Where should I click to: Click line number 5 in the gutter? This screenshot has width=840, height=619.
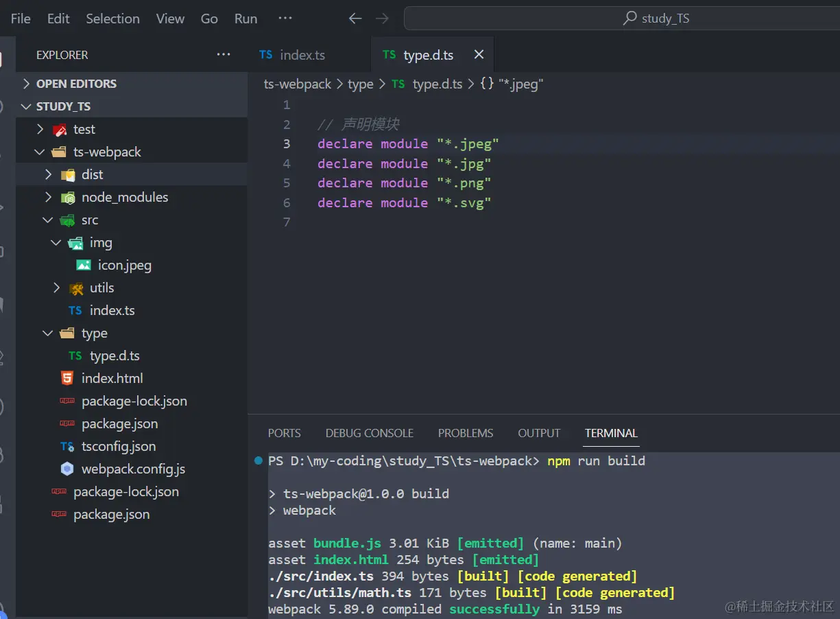[287, 183]
